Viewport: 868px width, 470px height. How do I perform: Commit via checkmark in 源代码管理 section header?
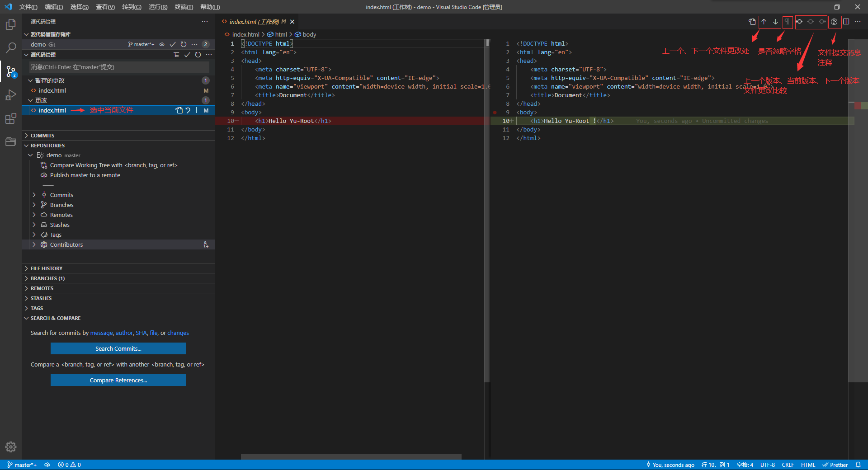(187, 55)
